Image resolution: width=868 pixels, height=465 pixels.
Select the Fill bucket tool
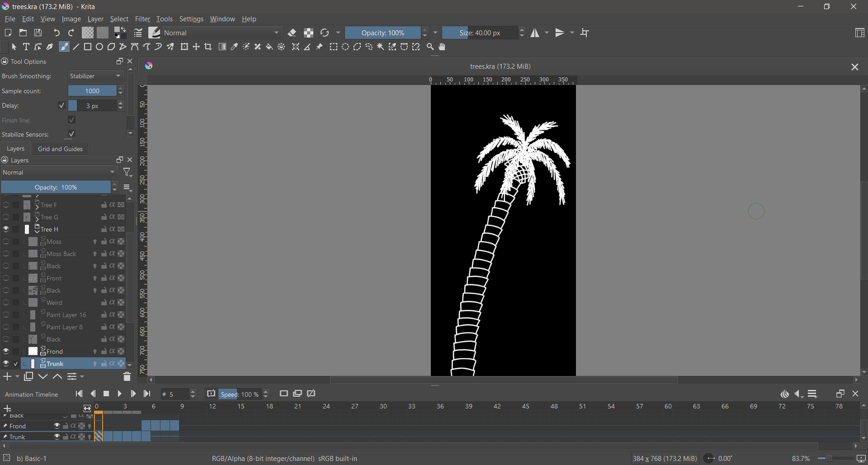pos(269,47)
